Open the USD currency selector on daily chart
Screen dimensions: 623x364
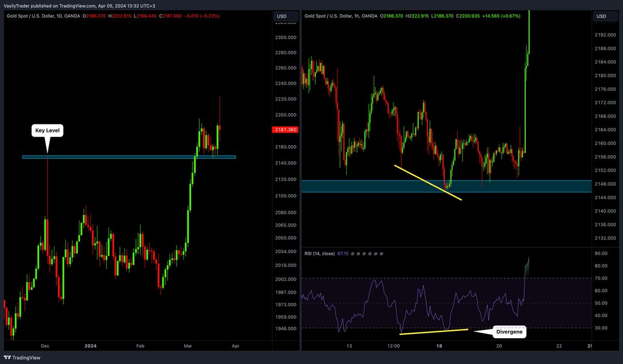pos(284,16)
